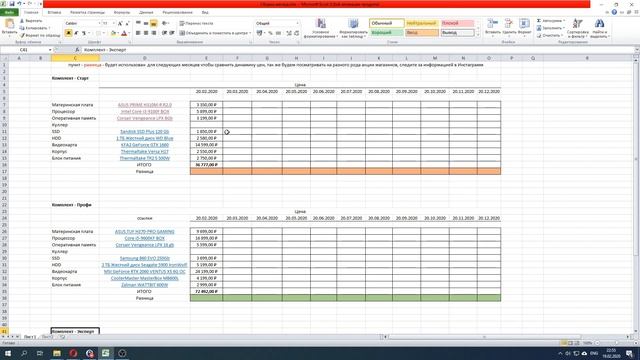
Task: Toggle bottom vertical alignment
Action: 153,24
